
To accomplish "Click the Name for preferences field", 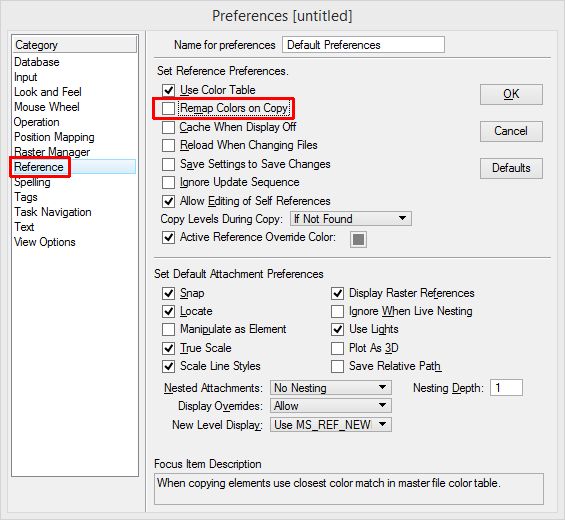I will (x=363, y=45).
